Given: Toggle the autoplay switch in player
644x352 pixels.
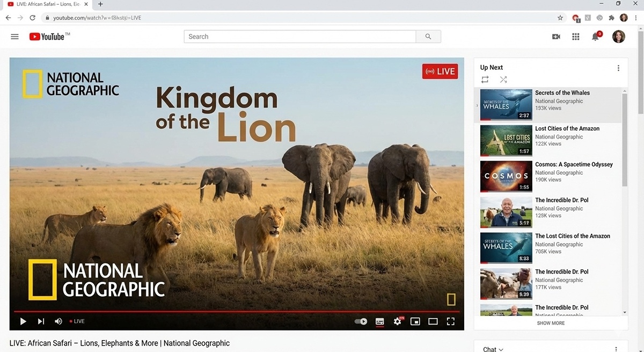Looking at the screenshot, I should pyautogui.click(x=361, y=321).
